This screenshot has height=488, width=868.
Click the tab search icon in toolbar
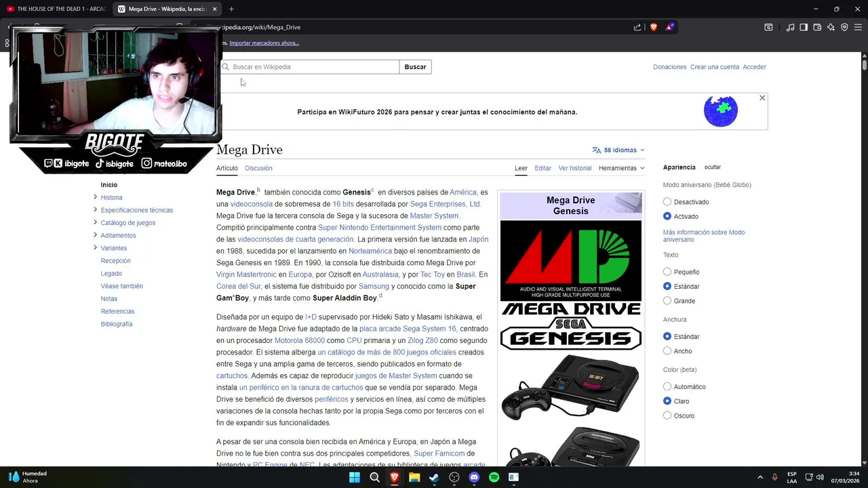coord(768,27)
